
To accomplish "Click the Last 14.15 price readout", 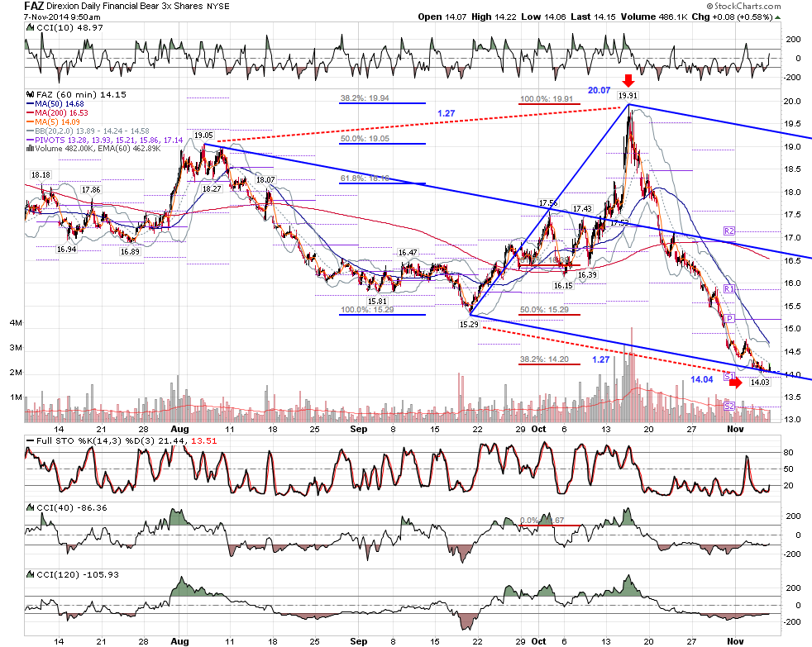I will (593, 17).
